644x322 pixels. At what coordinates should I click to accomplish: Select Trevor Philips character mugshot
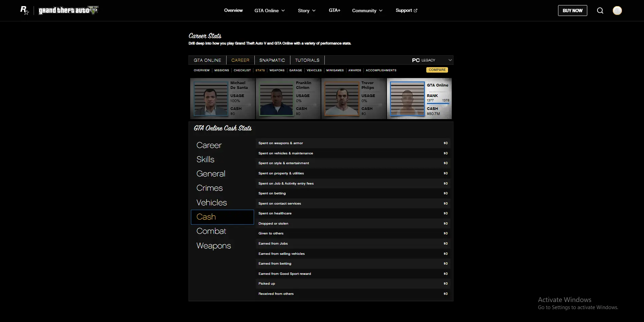pos(342,99)
